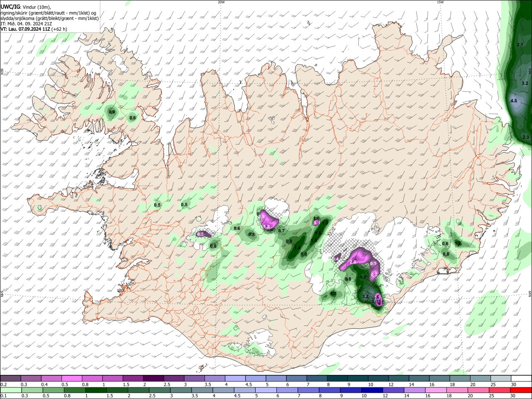Select the dark teal swatch labeled 8 in upper legend

pyautogui.click(x=337, y=378)
